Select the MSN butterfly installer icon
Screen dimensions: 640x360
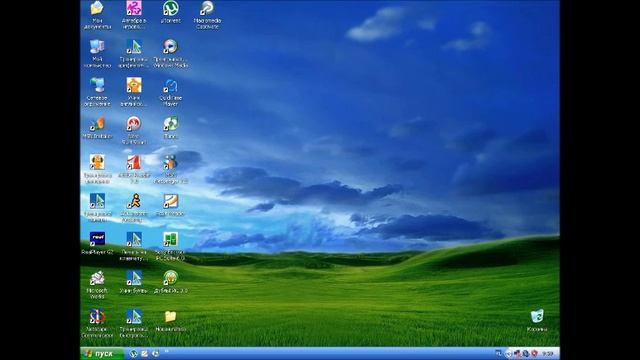coord(97,124)
